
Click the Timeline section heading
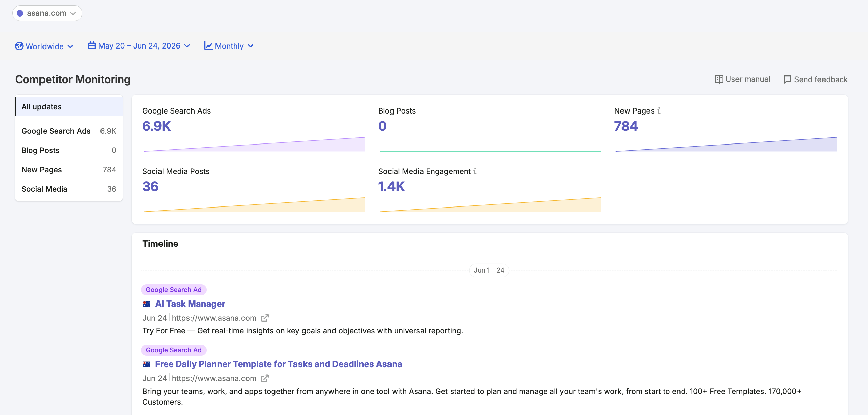(x=160, y=244)
